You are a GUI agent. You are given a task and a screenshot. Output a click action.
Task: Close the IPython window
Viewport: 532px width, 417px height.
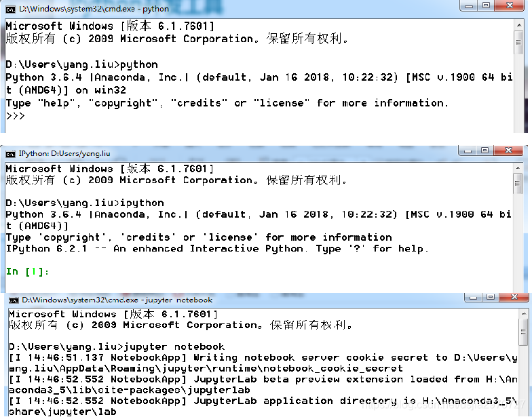tap(508, 151)
